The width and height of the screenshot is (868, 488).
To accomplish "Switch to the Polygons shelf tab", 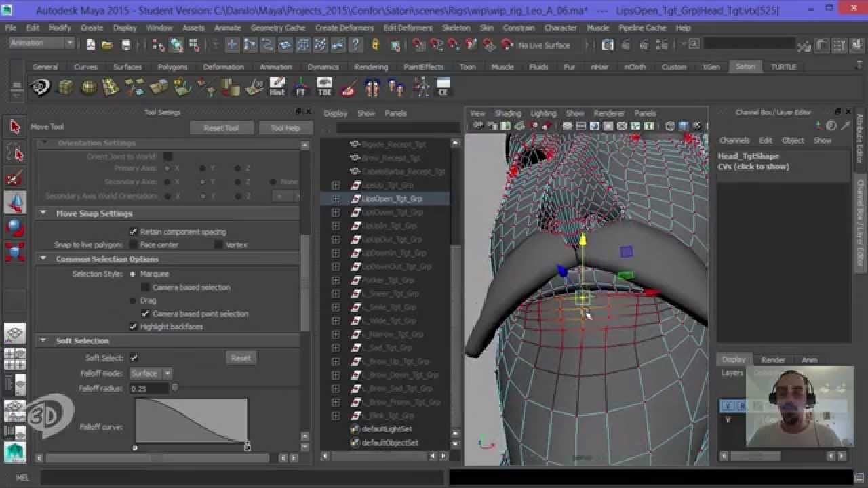I will coord(172,67).
